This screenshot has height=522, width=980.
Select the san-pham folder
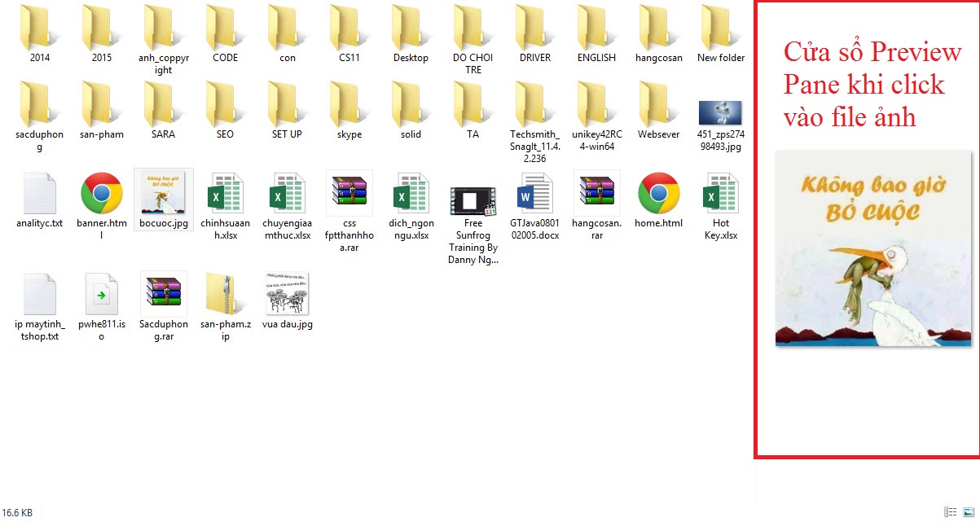pyautogui.click(x=101, y=111)
